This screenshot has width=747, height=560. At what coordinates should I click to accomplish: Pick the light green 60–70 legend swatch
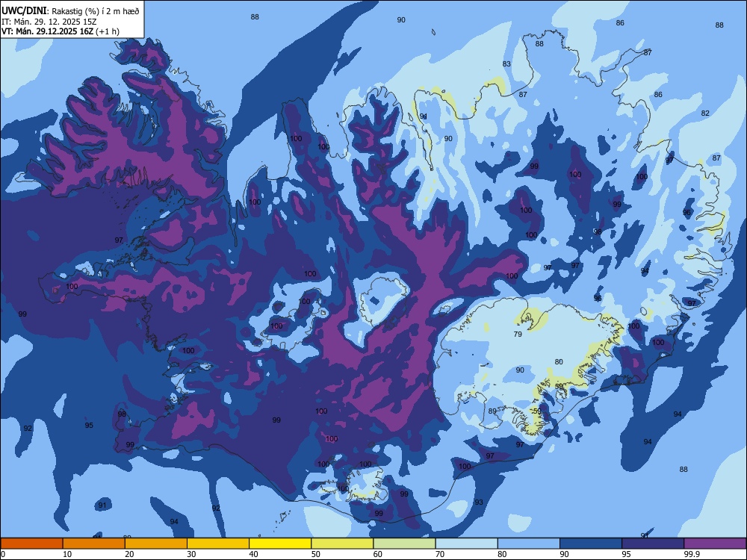pos(404,544)
